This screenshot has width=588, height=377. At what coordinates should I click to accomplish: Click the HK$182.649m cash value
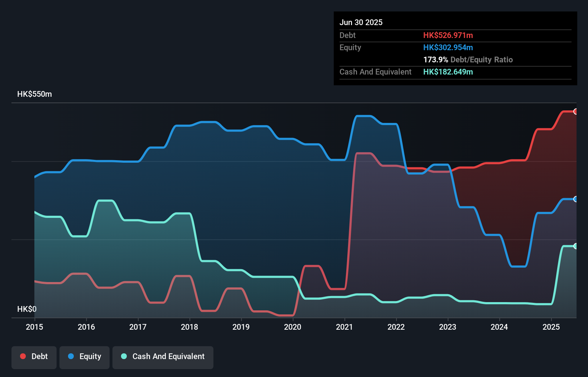pyautogui.click(x=448, y=72)
